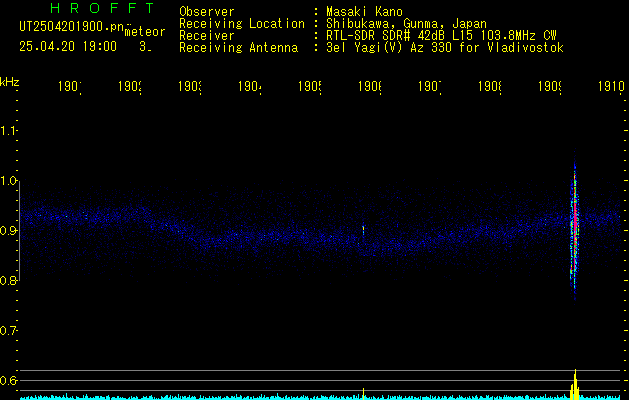Click the 1908 time axis label
The image size is (629, 400).
pyautogui.click(x=490, y=87)
